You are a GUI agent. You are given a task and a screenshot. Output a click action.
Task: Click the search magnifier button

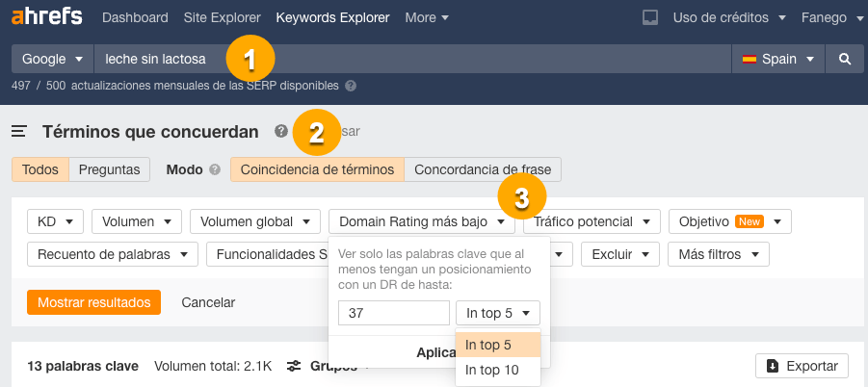(x=845, y=59)
